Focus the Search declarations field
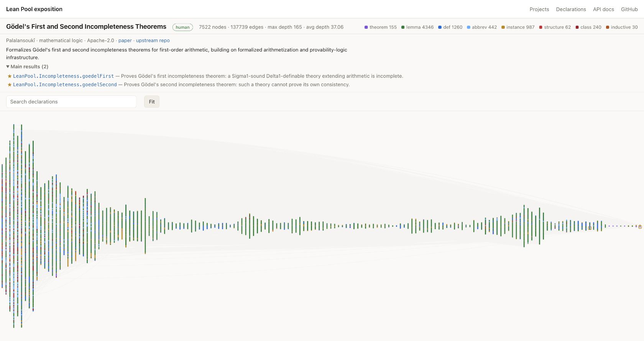Viewport: 644px width, 341px height. (71, 102)
